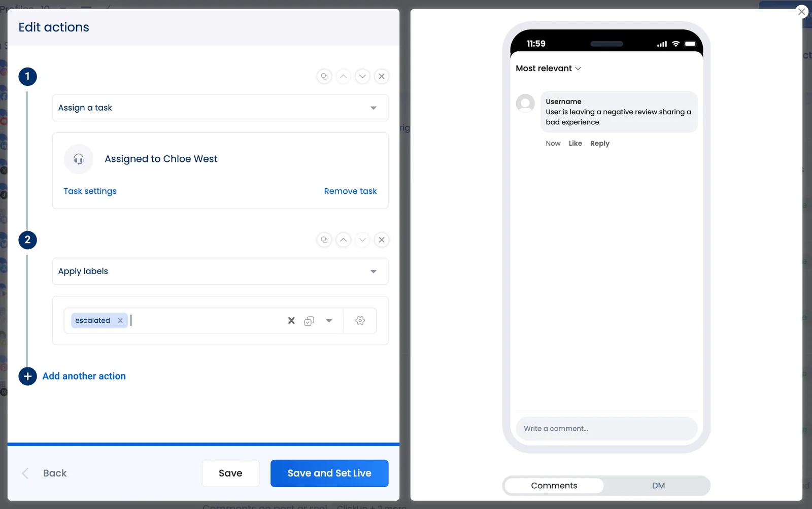Open Task settings for Chloe West's task
812x509 pixels.
click(90, 191)
